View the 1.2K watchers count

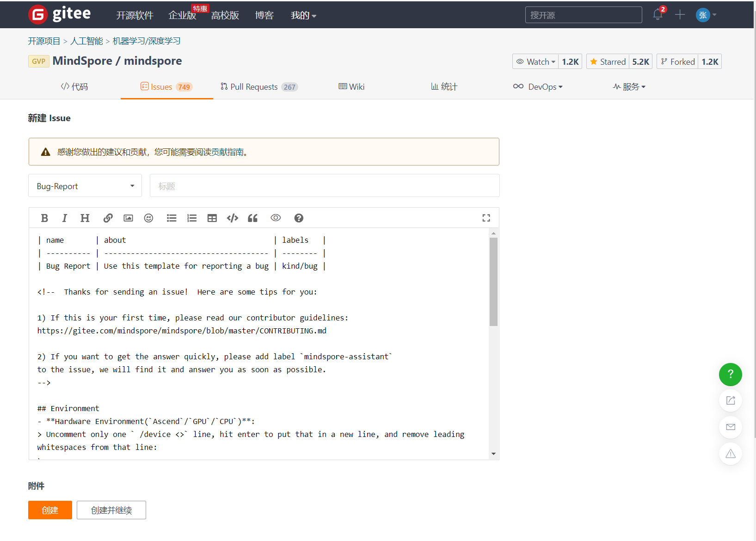[570, 61]
